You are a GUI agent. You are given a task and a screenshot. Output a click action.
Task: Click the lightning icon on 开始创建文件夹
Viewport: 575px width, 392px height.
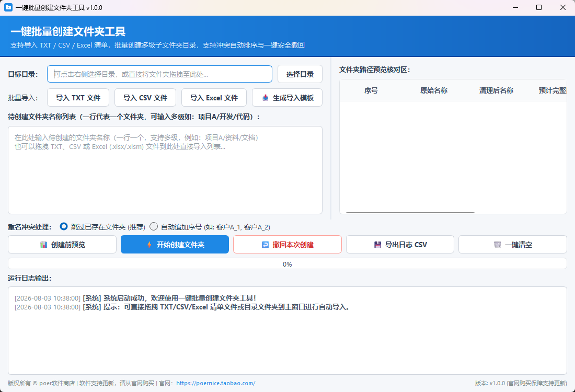(149, 245)
